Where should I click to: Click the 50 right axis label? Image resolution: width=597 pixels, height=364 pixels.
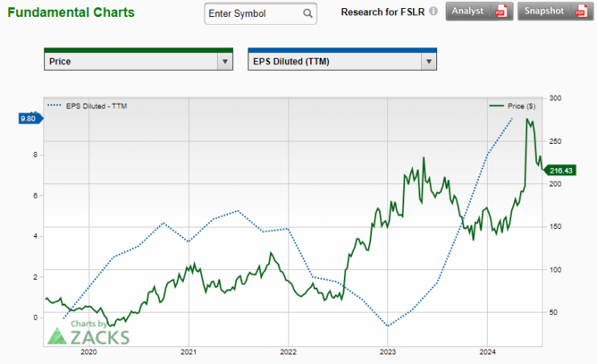tap(555, 313)
